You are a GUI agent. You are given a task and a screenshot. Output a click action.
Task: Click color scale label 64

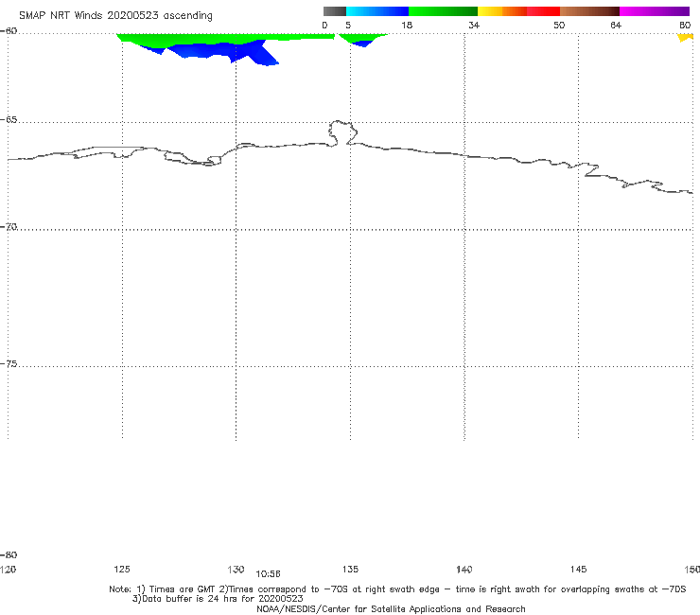click(x=616, y=26)
